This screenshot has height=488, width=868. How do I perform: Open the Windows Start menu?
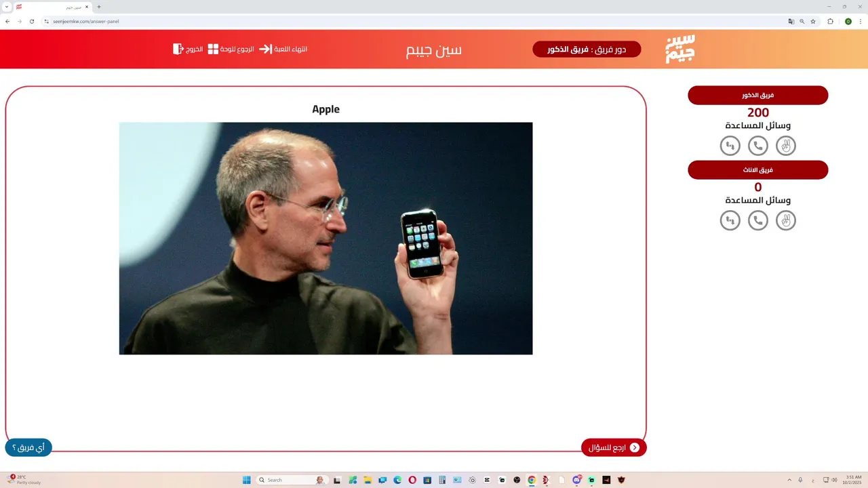tap(247, 480)
